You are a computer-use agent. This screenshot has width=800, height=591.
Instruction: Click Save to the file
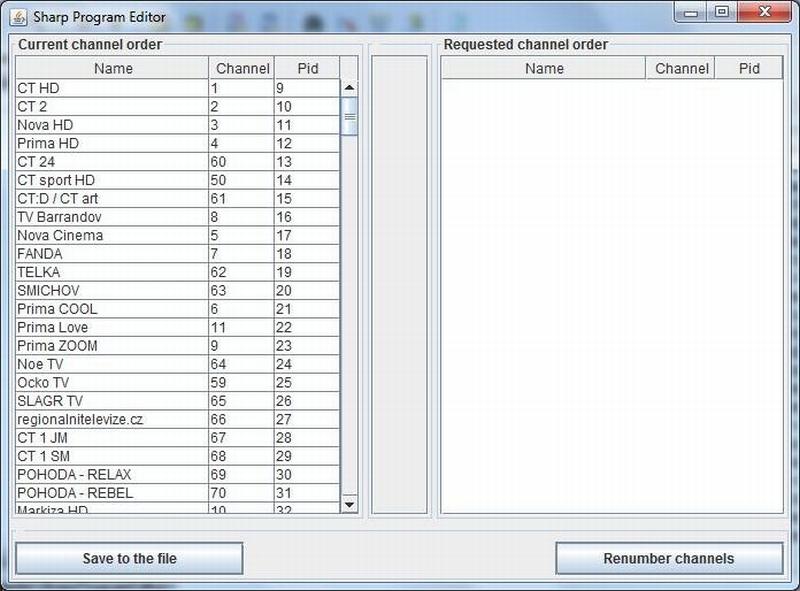(x=130, y=558)
